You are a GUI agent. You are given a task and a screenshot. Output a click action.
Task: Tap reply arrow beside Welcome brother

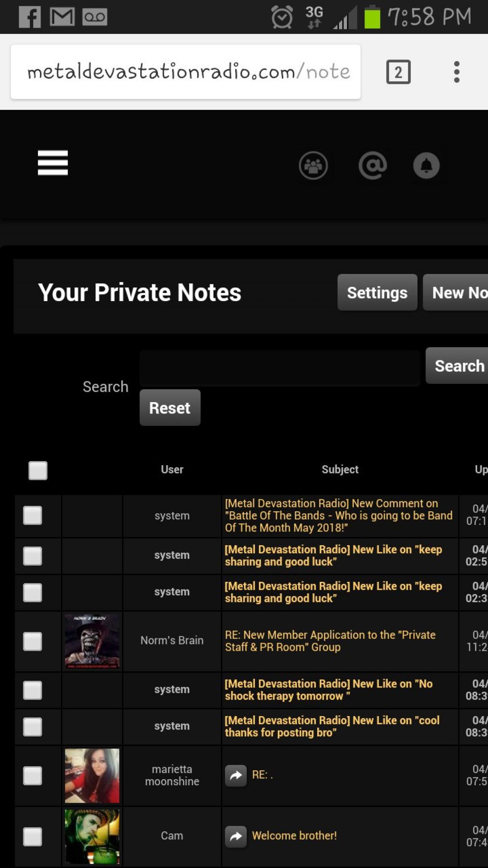pos(236,836)
